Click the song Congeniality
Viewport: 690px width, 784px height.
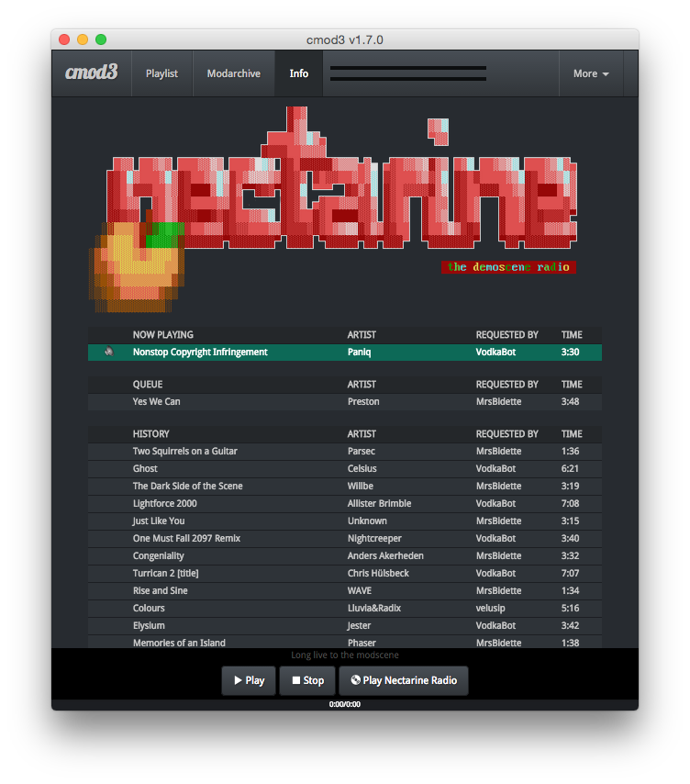159,556
